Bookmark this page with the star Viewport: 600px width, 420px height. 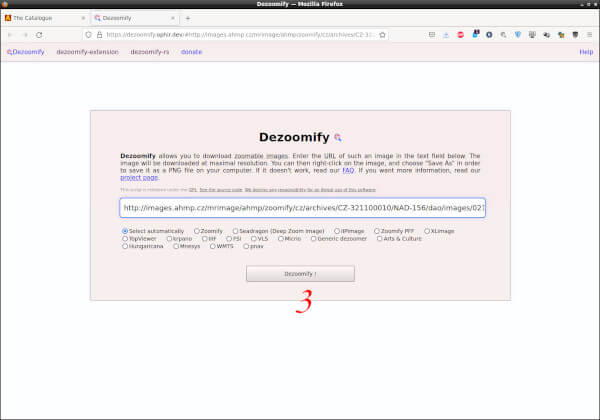point(382,35)
